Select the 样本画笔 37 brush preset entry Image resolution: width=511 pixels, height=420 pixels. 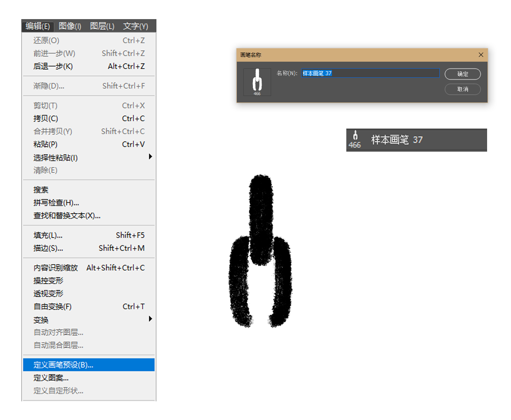[x=408, y=140]
